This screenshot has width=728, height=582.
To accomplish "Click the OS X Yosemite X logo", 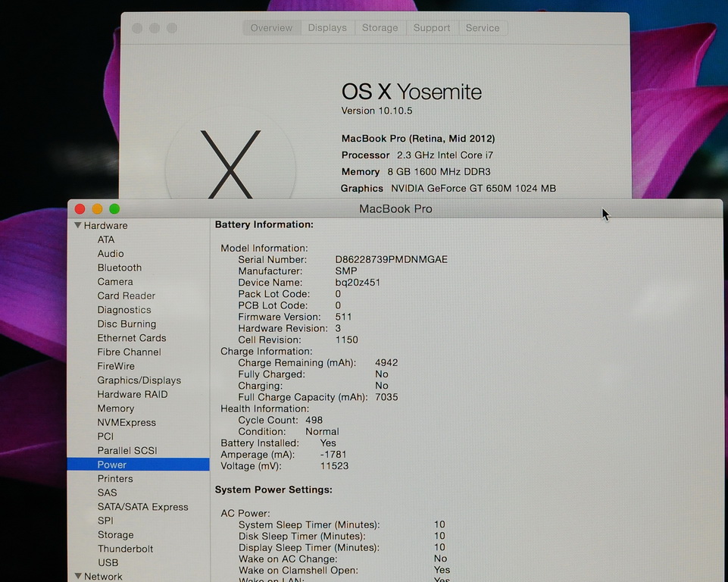I will tap(231, 164).
